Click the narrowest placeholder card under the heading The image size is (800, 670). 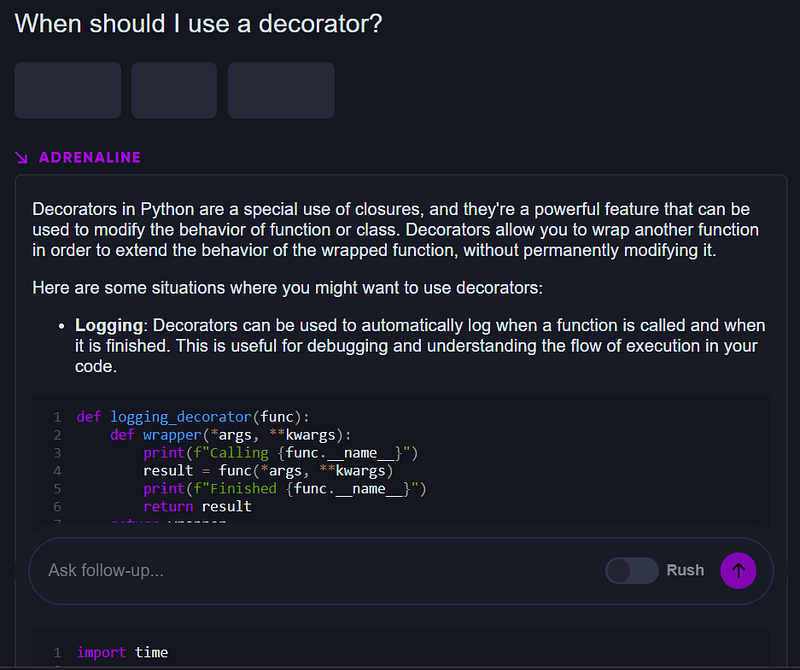coord(174,90)
